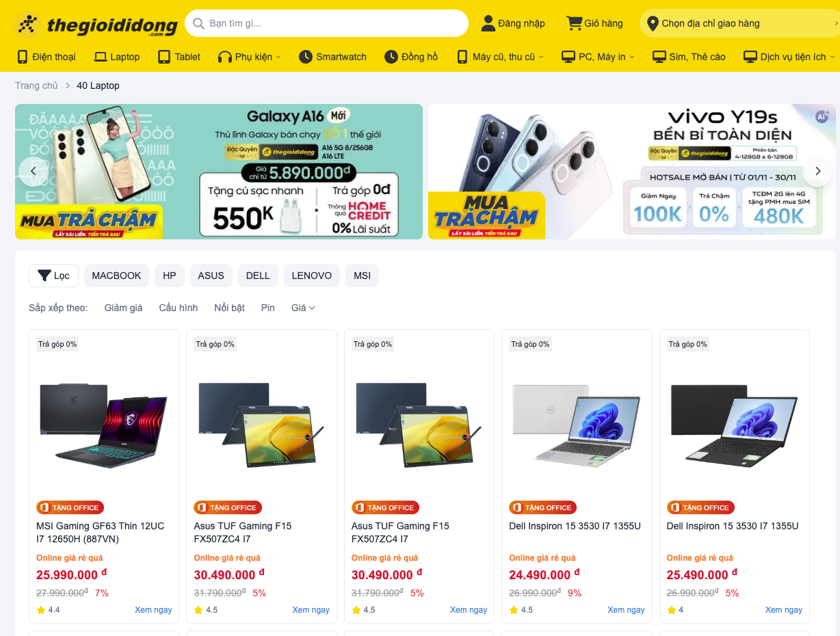
Task: Click the search input field
Action: coord(327,23)
